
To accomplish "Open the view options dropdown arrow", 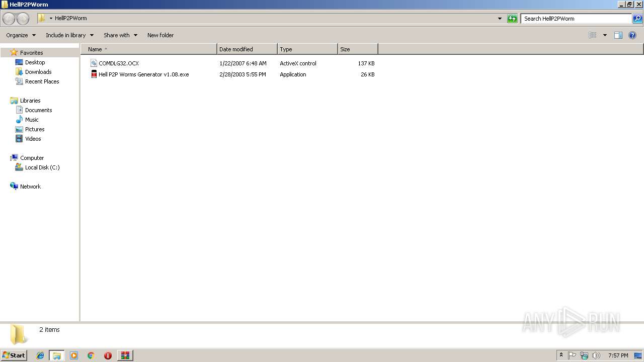I will [x=605, y=35].
